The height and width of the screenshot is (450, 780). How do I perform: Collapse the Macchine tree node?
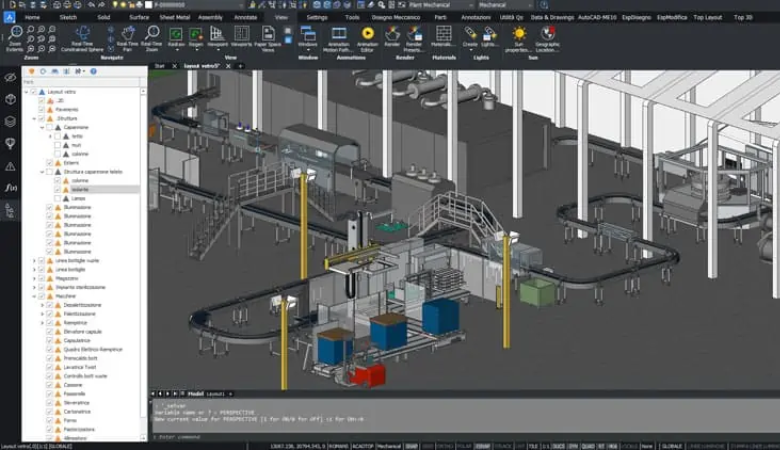pyautogui.click(x=34, y=295)
